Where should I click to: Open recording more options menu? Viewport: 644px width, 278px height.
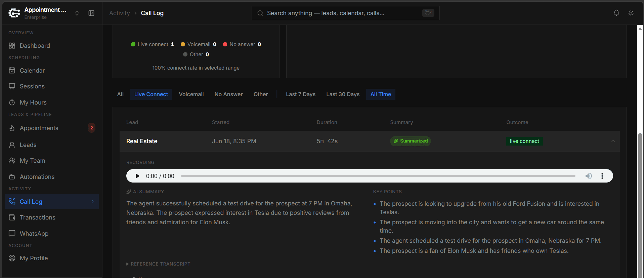click(x=602, y=176)
